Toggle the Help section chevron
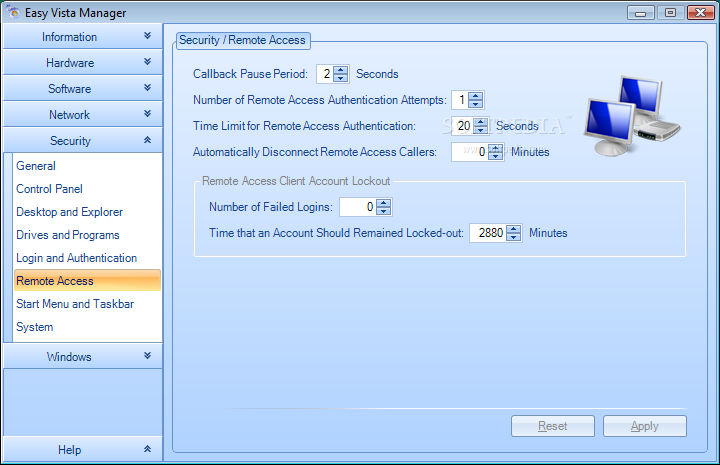720x465 pixels. [147, 449]
